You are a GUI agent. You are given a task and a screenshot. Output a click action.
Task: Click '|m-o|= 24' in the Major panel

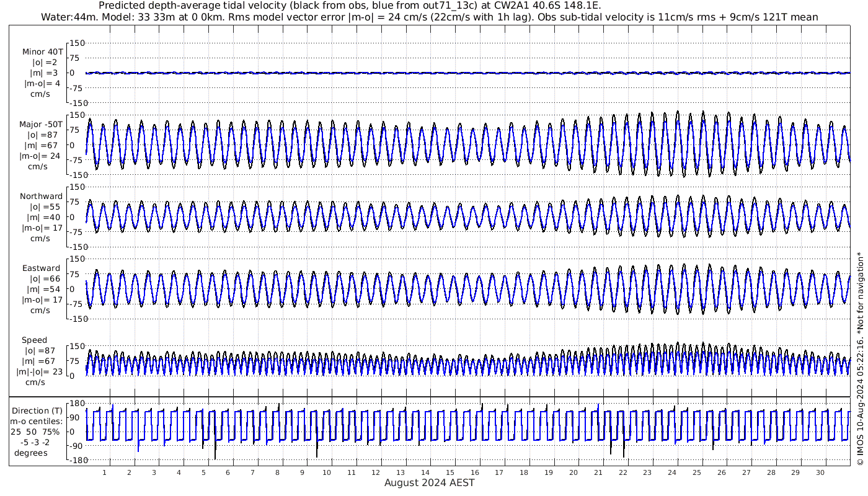pos(40,156)
